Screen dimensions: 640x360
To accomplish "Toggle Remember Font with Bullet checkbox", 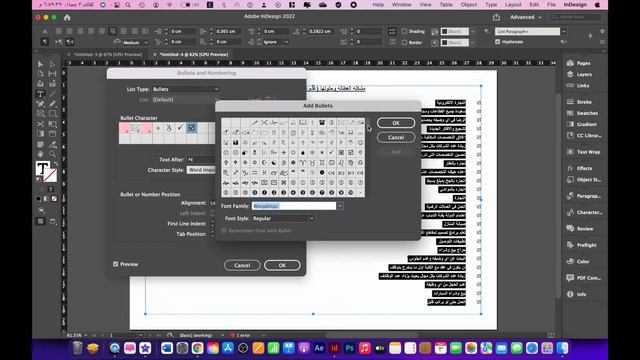I will click(x=224, y=231).
